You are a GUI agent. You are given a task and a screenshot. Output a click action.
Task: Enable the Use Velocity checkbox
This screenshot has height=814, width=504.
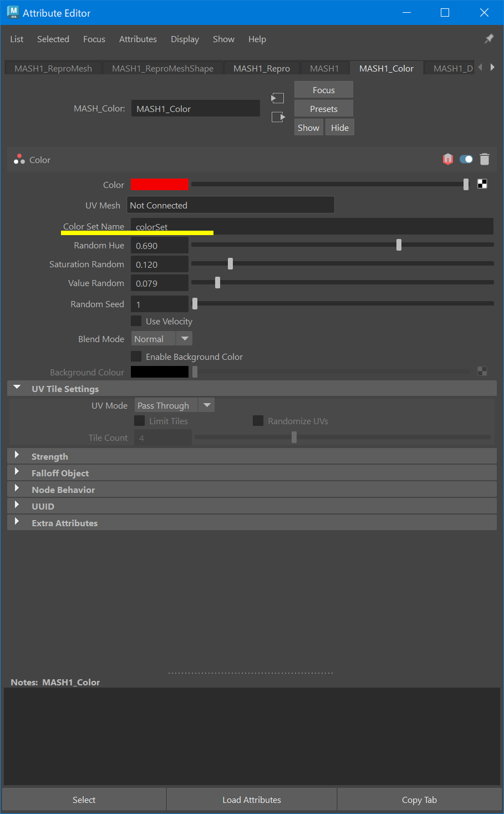[136, 320]
